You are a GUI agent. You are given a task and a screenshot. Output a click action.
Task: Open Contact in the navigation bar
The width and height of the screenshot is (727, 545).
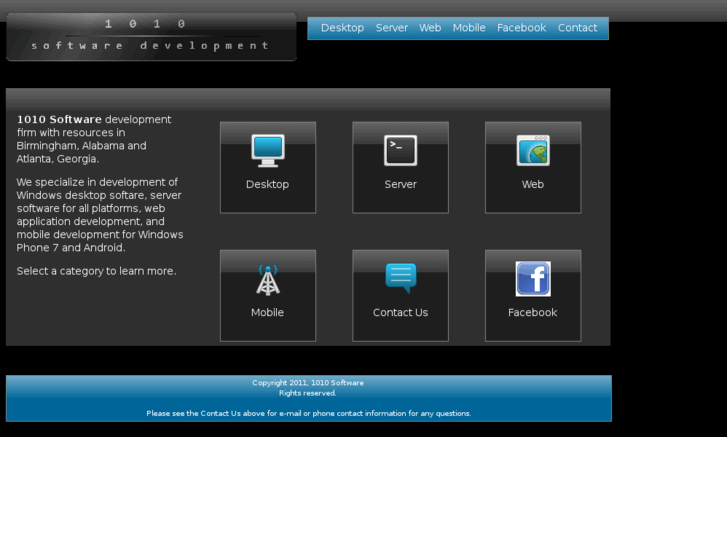[577, 28]
